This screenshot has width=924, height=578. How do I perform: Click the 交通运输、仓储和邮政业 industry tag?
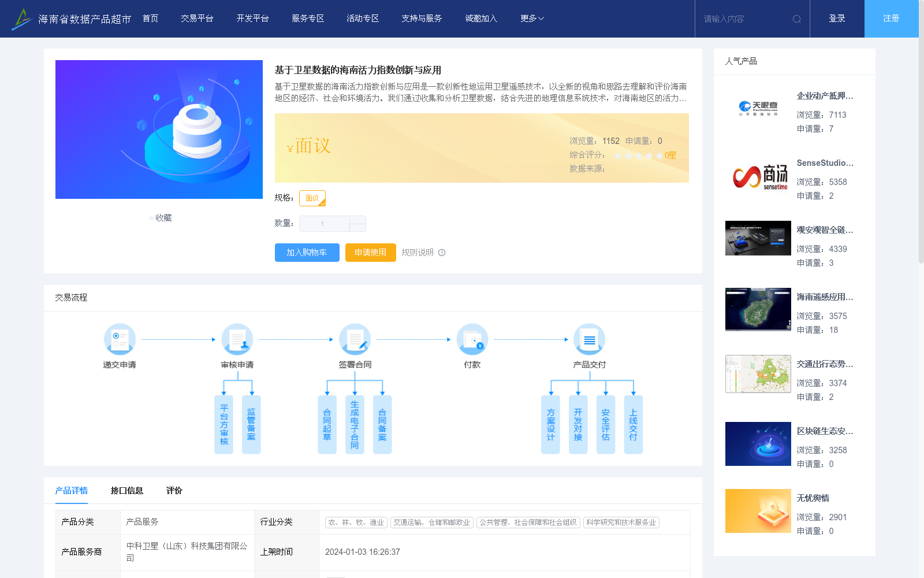(x=432, y=523)
